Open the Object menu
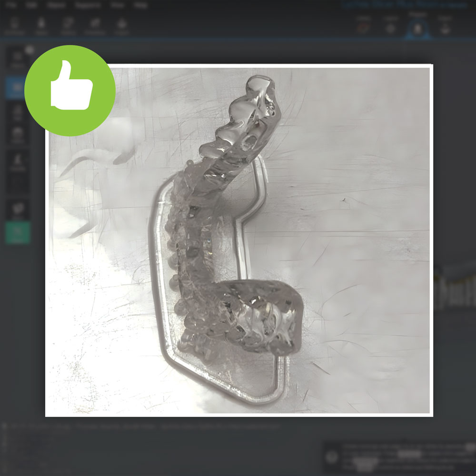Image resolution: width=476 pixels, height=476 pixels. click(x=57, y=5)
